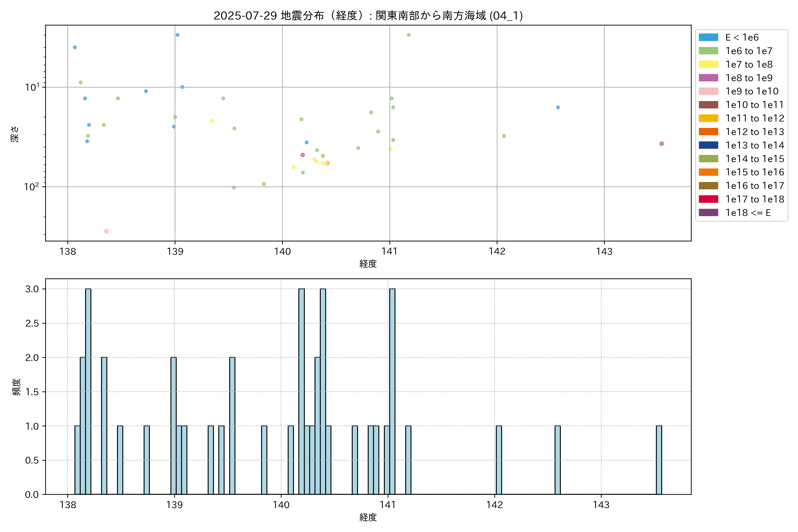Click the tallest histogram bar near 141
The image size is (798, 532).
tap(392, 391)
